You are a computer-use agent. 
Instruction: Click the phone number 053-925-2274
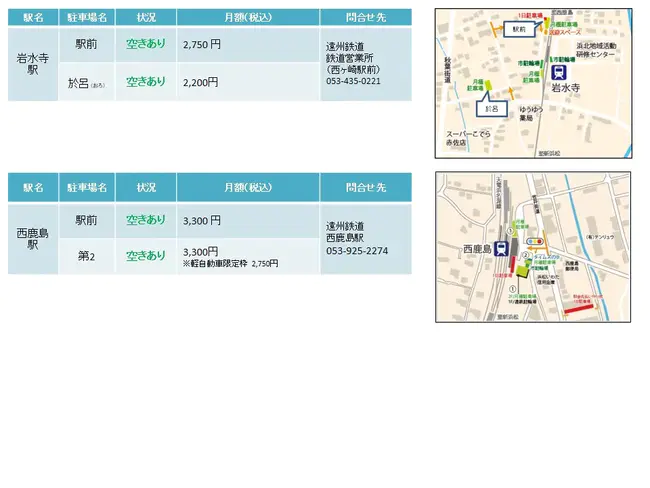357,251
